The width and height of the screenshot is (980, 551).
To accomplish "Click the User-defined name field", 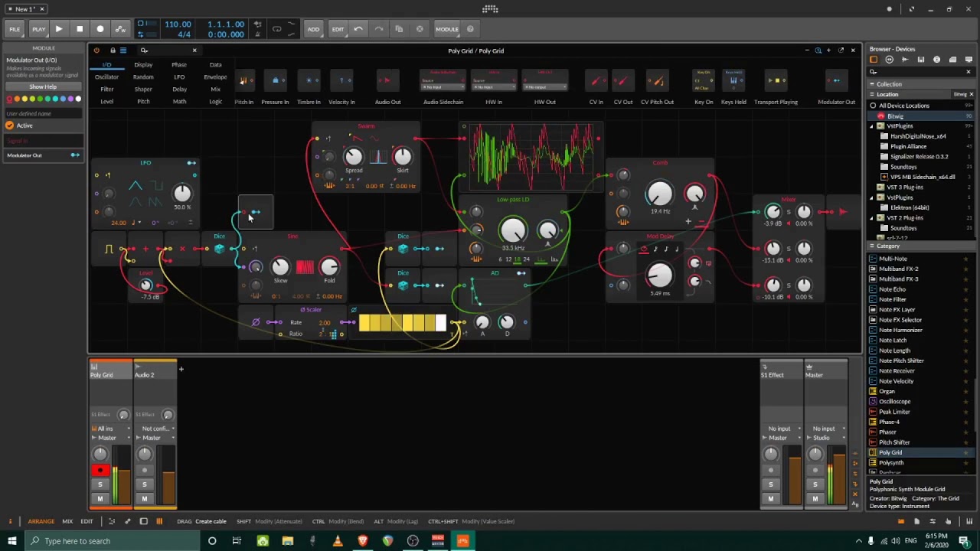I will coord(43,113).
